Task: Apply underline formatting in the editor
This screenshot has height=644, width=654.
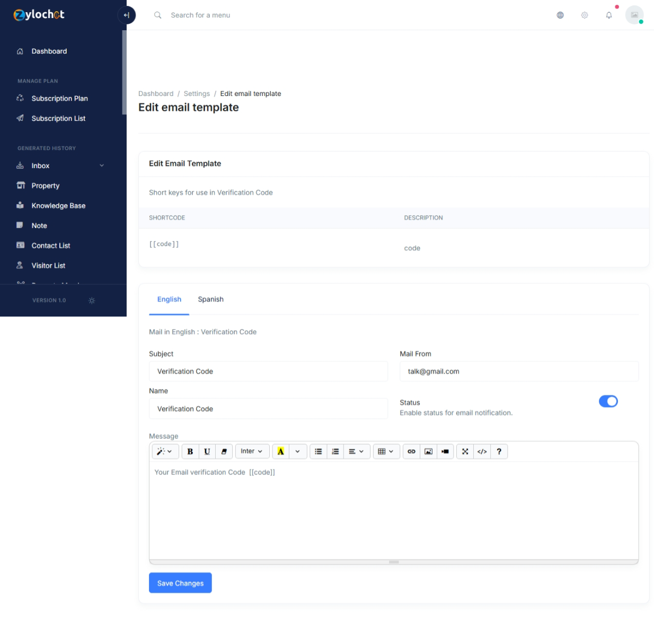Action: pyautogui.click(x=207, y=452)
